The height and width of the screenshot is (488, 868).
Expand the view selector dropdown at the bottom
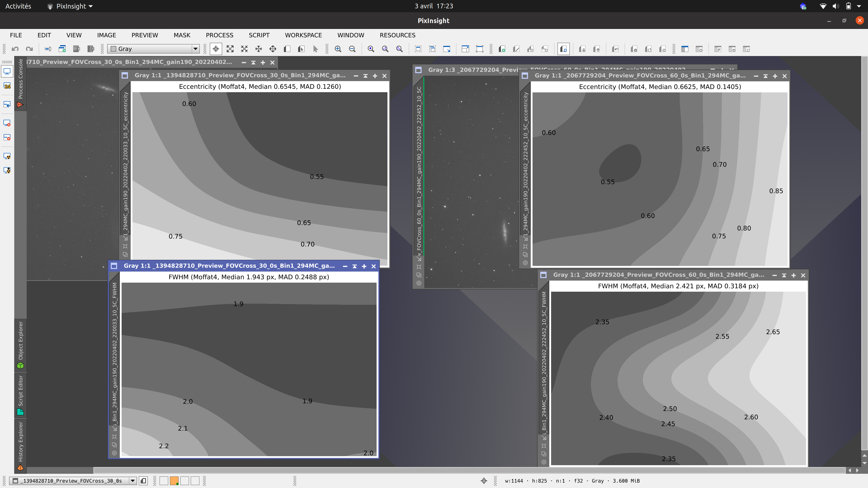point(133,481)
